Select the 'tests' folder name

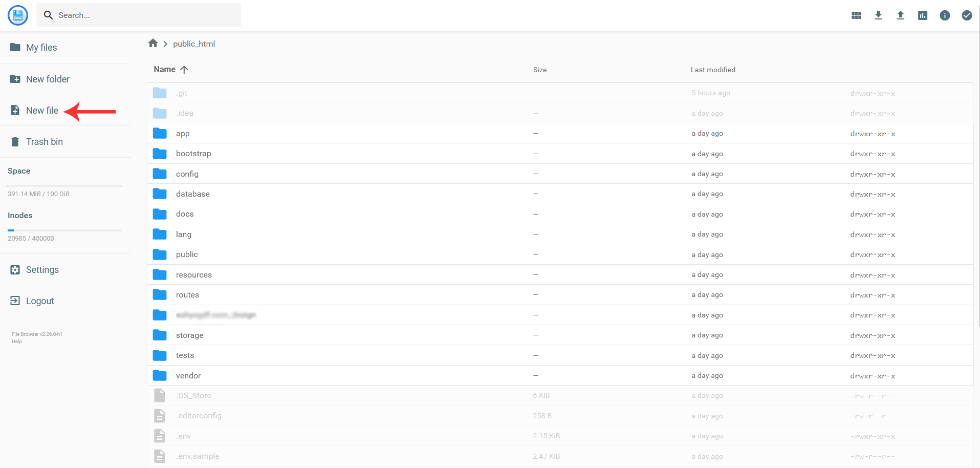coord(185,355)
